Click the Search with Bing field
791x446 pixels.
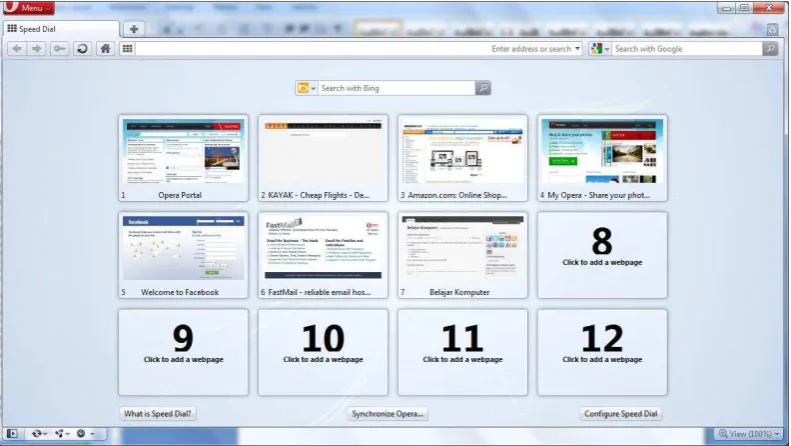click(397, 88)
